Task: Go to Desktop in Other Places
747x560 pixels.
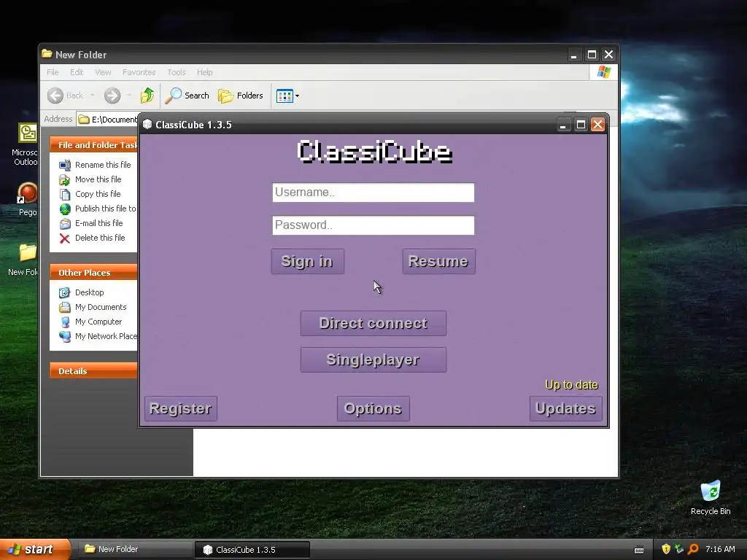Action: [x=82, y=292]
